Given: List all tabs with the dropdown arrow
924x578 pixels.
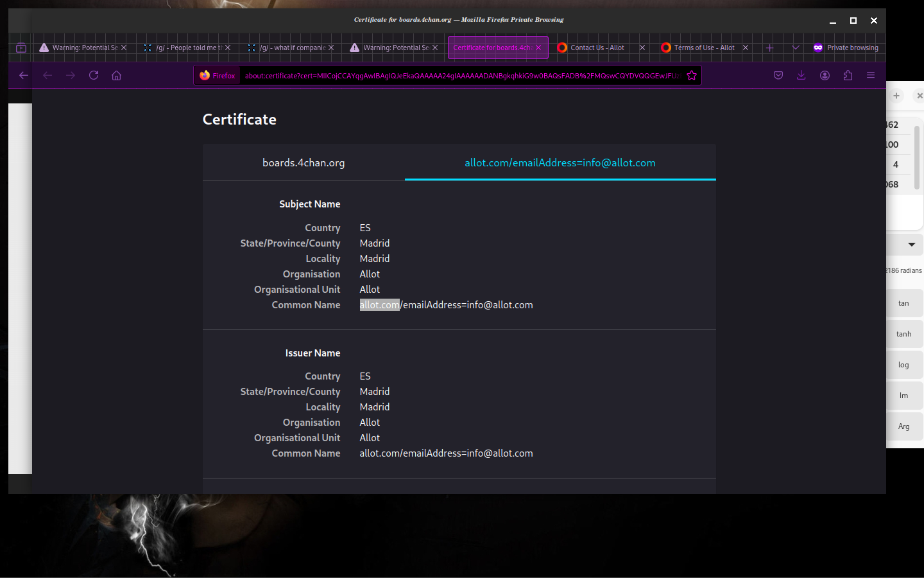Looking at the screenshot, I should pos(796,48).
